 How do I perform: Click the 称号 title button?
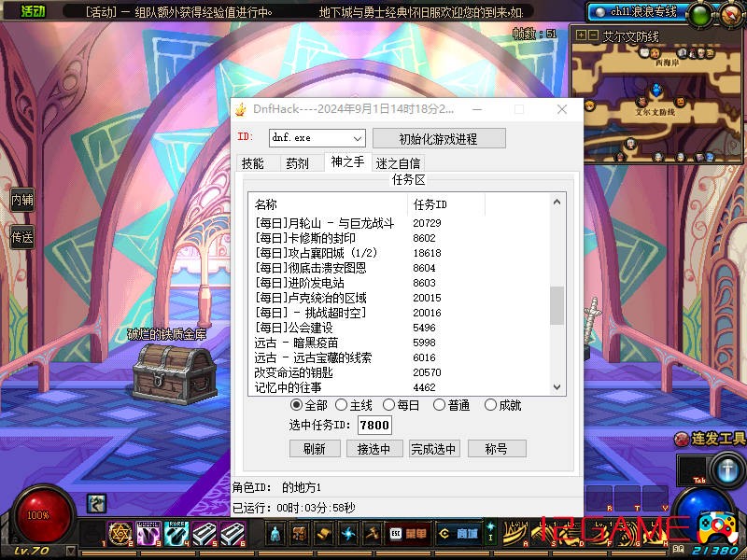497,449
